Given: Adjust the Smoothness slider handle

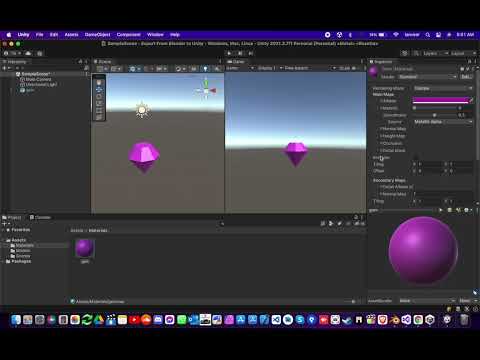Looking at the screenshot, I should (x=434, y=115).
